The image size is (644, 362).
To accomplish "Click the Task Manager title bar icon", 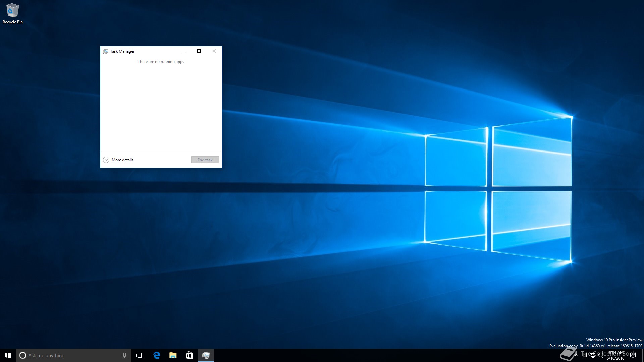I will tap(106, 51).
